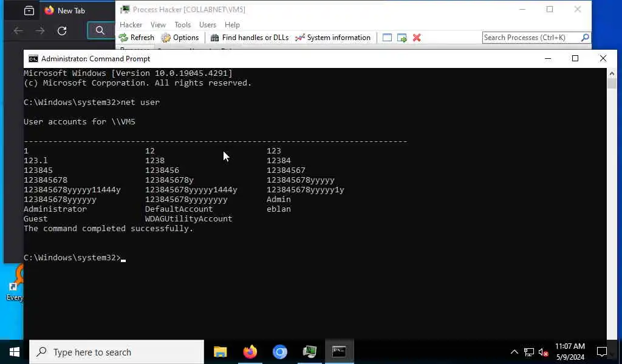
Task: Click the taskbar search box
Action: coord(117,352)
